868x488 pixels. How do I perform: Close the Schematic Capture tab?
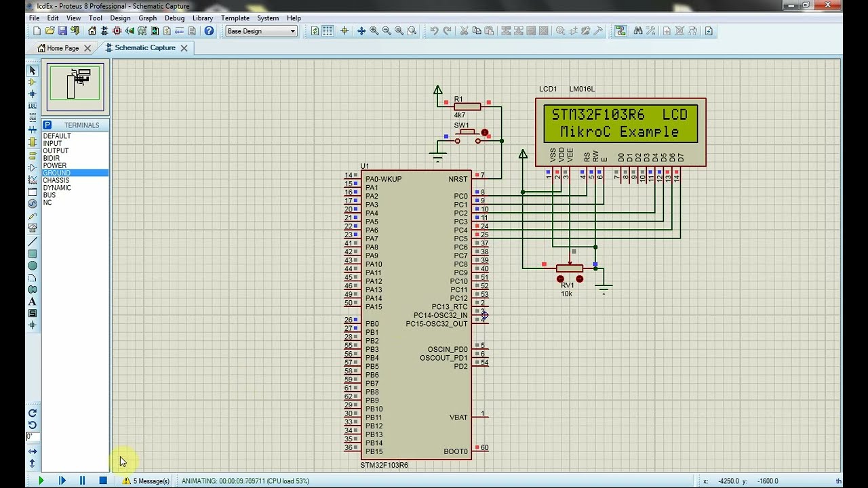pyautogui.click(x=184, y=48)
